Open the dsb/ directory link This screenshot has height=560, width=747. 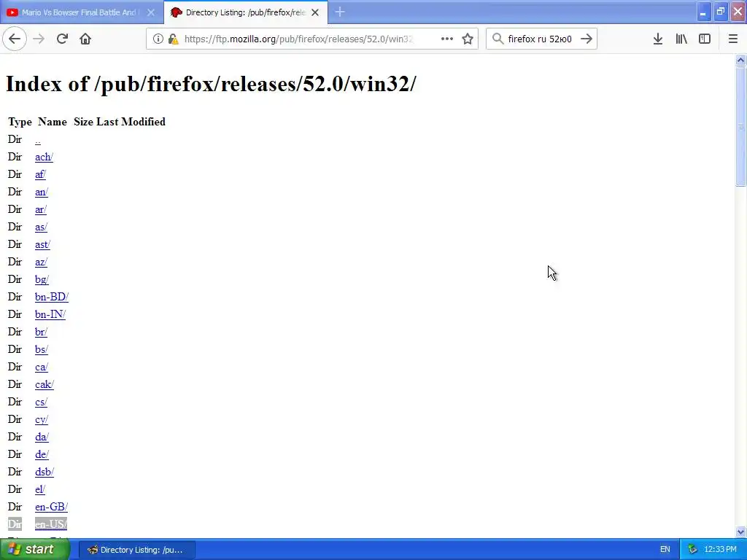point(44,472)
